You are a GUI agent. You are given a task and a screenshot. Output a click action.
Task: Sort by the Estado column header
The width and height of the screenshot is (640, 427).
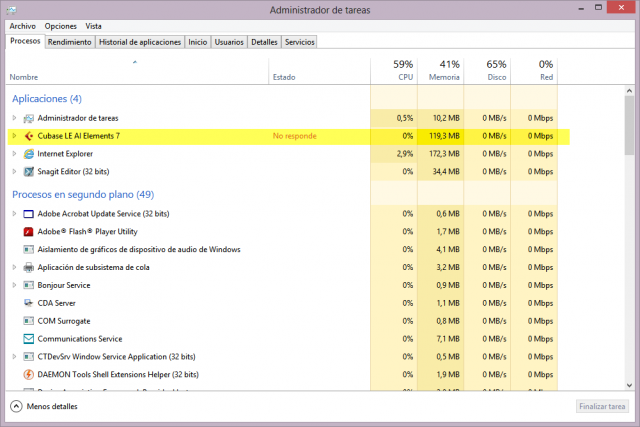coord(320,71)
